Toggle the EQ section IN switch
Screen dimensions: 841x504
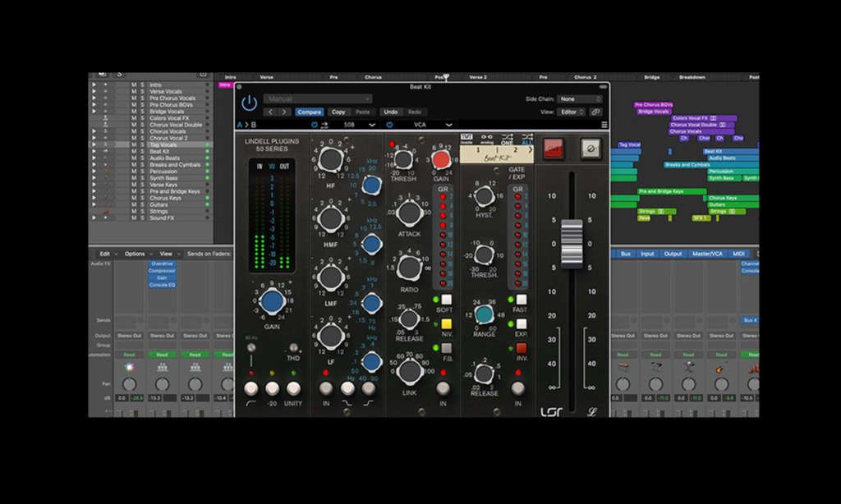pos(325,388)
